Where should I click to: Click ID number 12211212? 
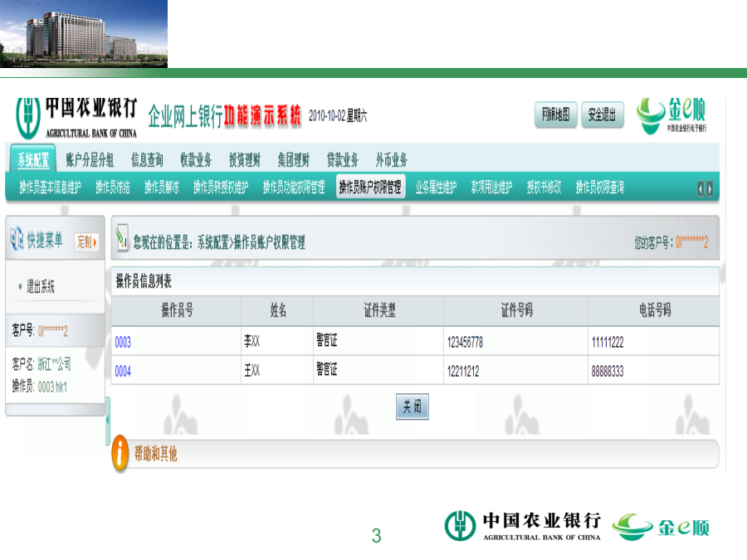click(x=463, y=371)
